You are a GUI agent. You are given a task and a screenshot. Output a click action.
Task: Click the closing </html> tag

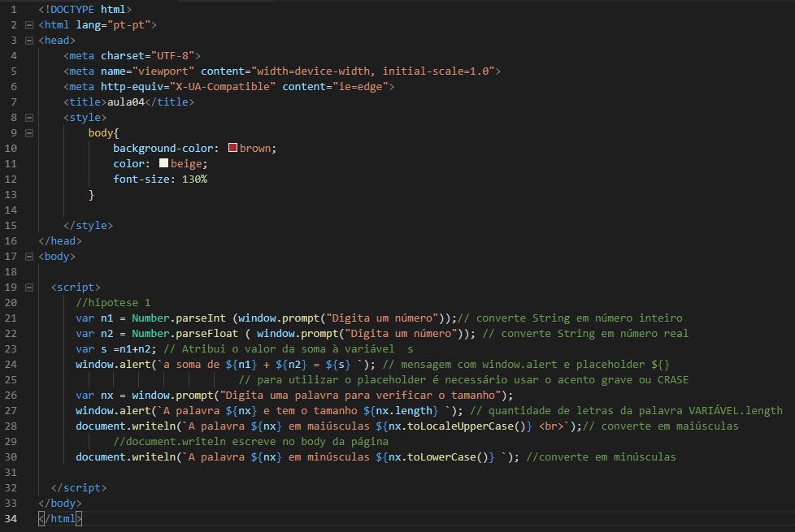click(x=60, y=519)
